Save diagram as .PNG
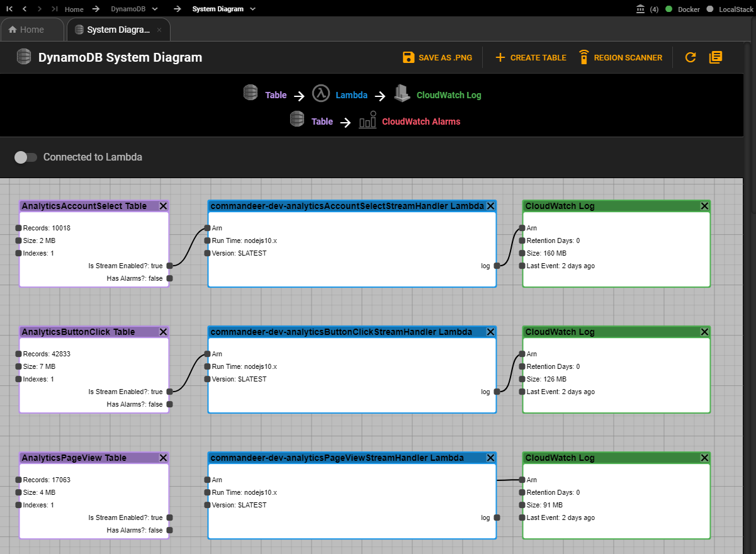This screenshot has width=756, height=554. 437,57
